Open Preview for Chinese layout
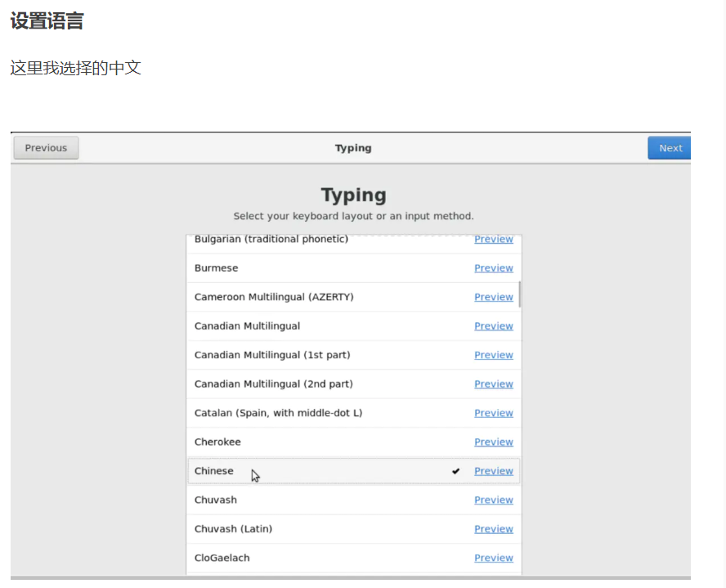 [x=494, y=471]
